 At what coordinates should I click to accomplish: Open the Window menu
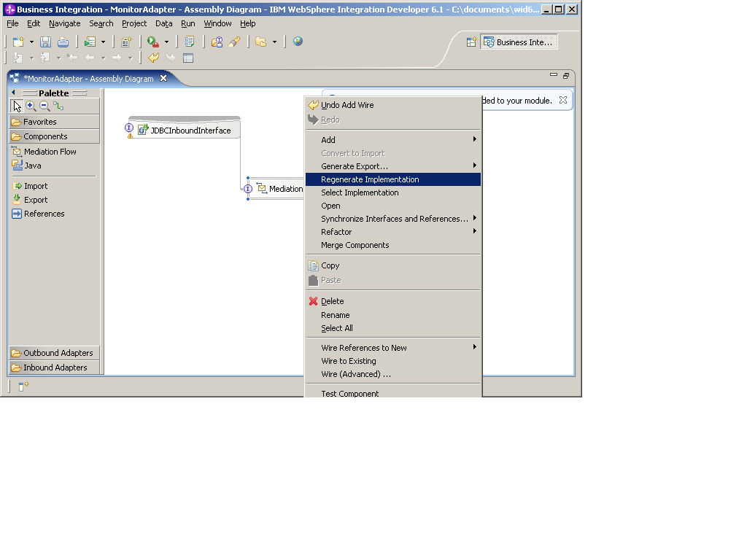217,23
